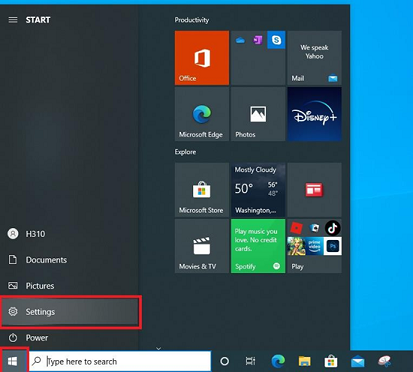Screen dimensions: 413x372
Task: Open Edge from the taskbar
Action: [x=278, y=361]
